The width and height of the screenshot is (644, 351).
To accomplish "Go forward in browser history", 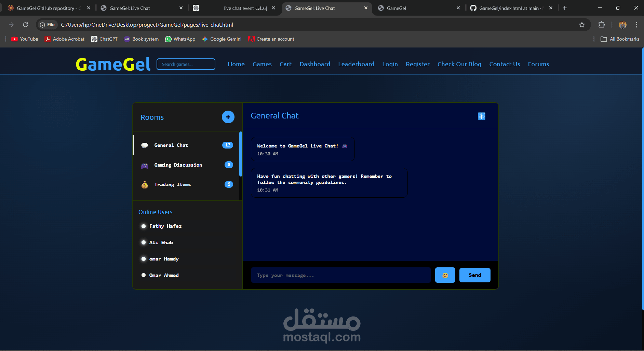I will [x=11, y=25].
